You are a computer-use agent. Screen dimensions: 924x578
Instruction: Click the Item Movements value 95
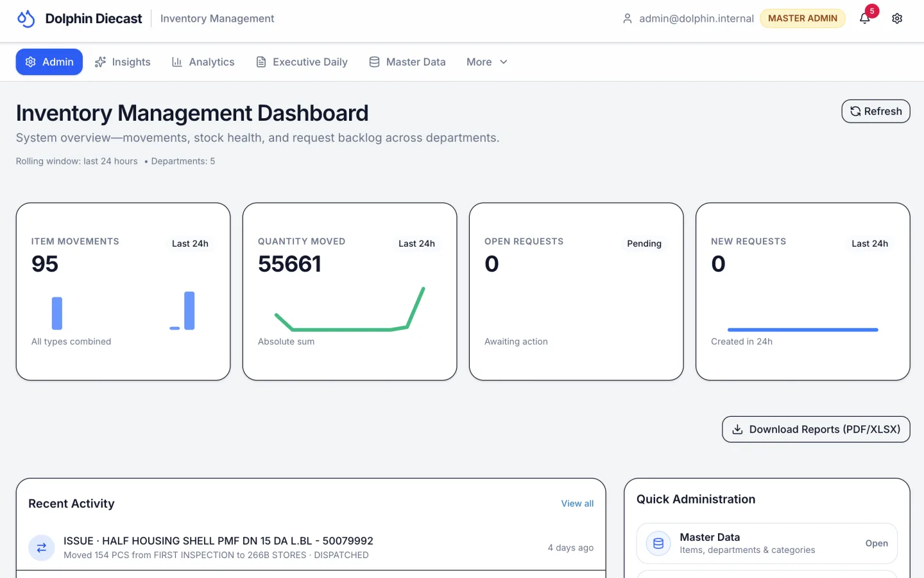[45, 264]
